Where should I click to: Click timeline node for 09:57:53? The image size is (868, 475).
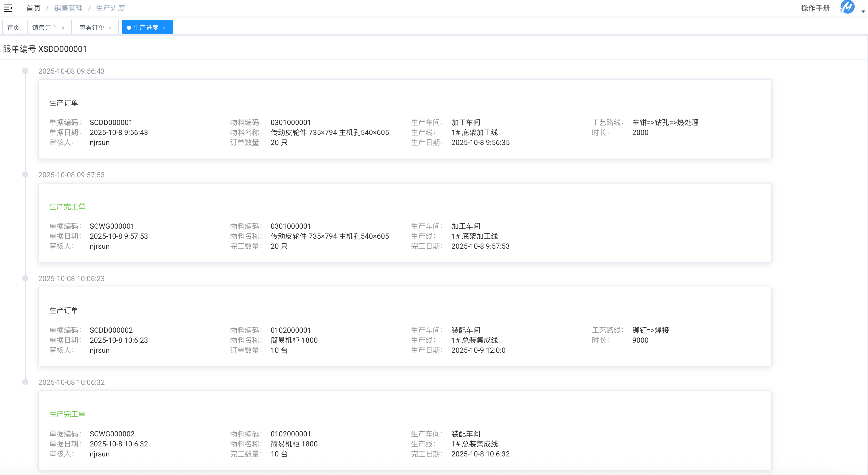(25, 175)
